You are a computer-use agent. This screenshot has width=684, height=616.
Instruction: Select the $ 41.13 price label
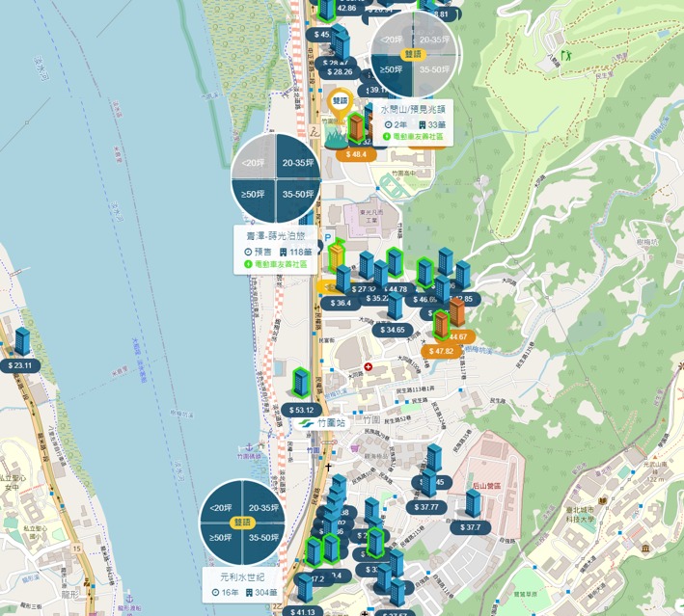pyautogui.click(x=303, y=611)
